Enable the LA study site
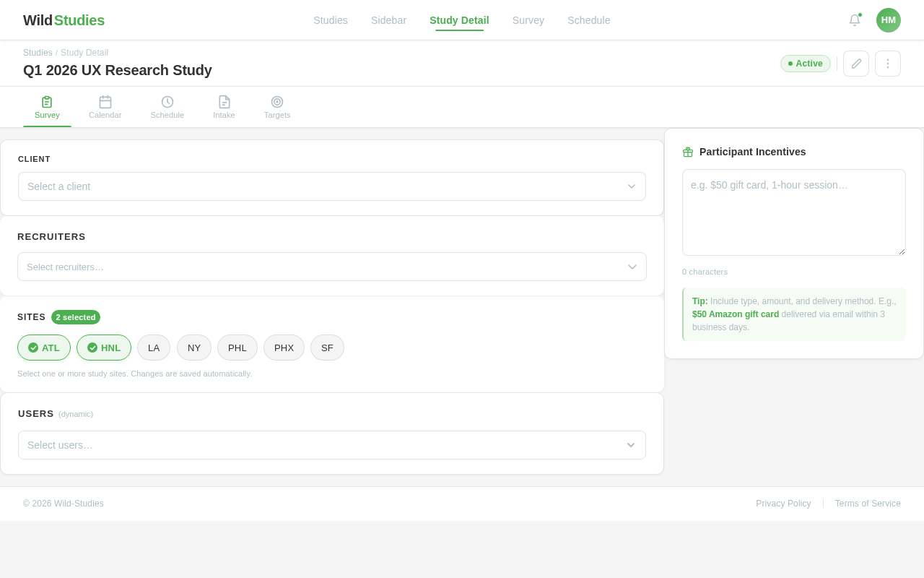 153,348
